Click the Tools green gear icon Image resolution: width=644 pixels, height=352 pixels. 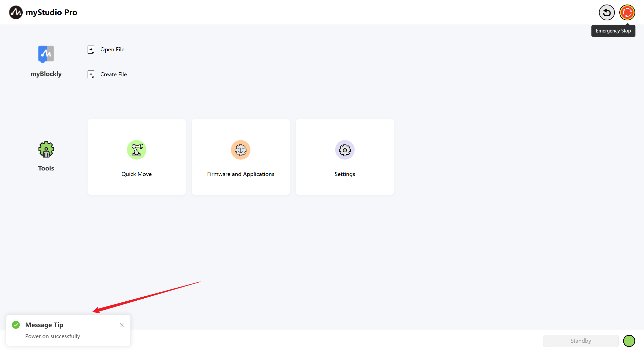tap(46, 149)
